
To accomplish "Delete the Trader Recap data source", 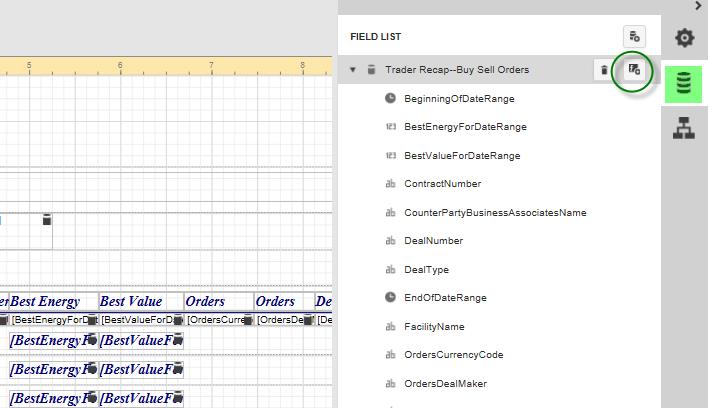I will tap(604, 70).
